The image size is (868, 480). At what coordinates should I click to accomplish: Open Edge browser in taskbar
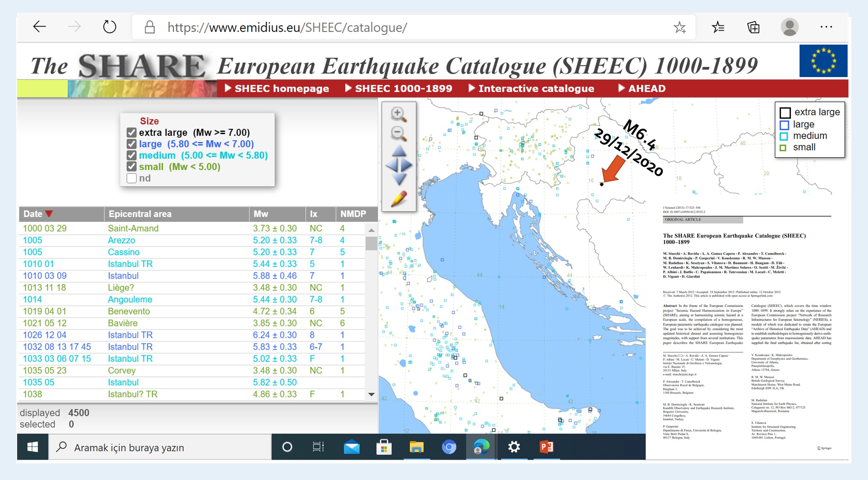click(482, 447)
